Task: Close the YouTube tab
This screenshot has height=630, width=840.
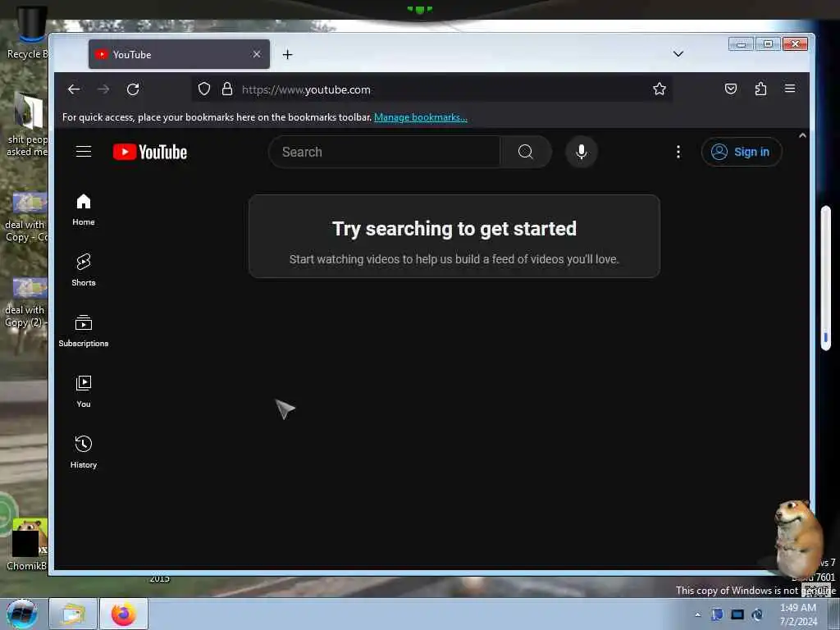Action: pos(257,54)
